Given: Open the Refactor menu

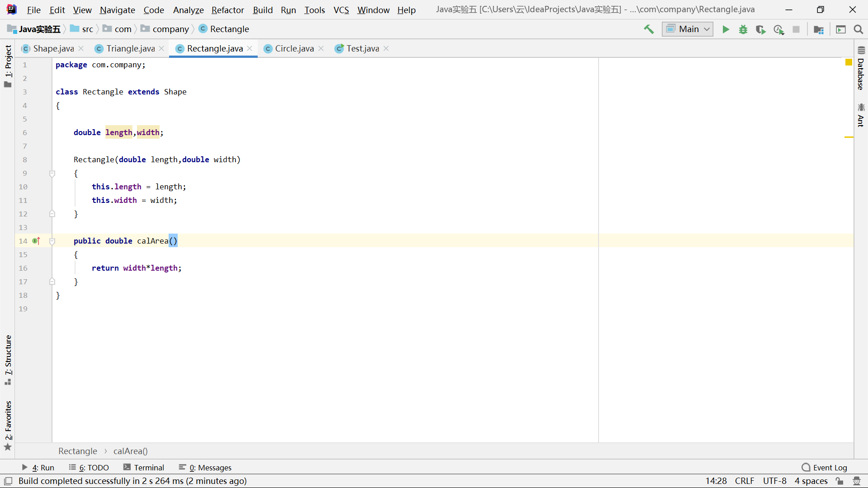Looking at the screenshot, I should point(227,10).
